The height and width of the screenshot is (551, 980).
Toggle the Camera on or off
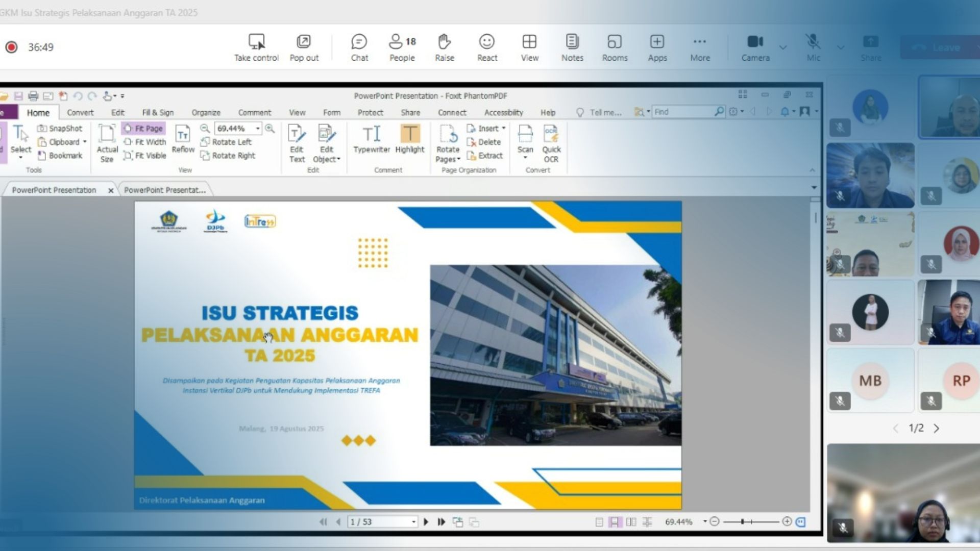[755, 42]
